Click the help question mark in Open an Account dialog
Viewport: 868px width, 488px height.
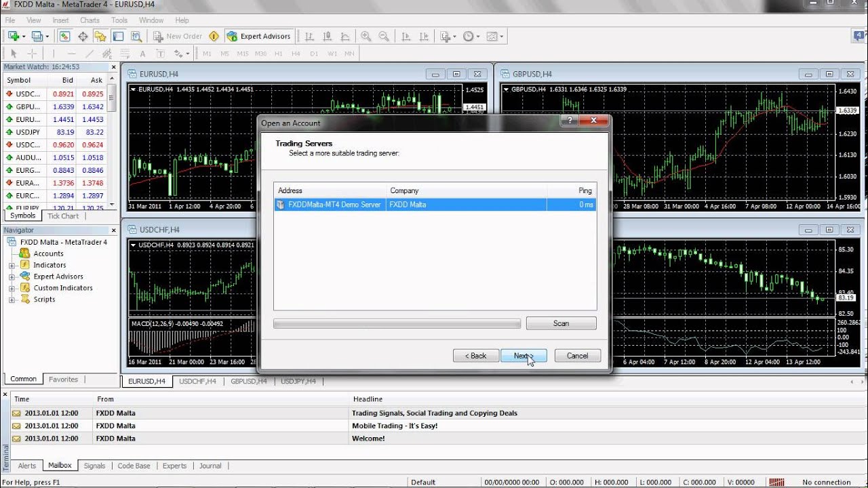[x=569, y=120]
